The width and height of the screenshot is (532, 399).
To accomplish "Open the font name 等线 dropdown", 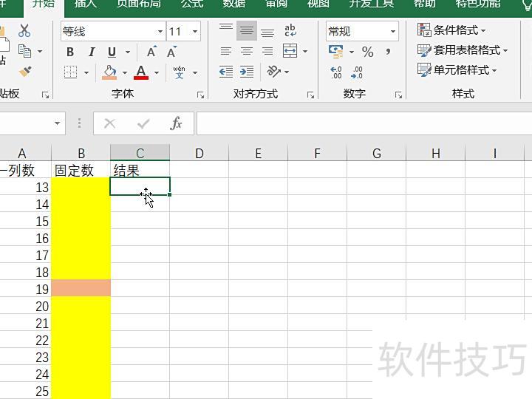I will coord(160,32).
